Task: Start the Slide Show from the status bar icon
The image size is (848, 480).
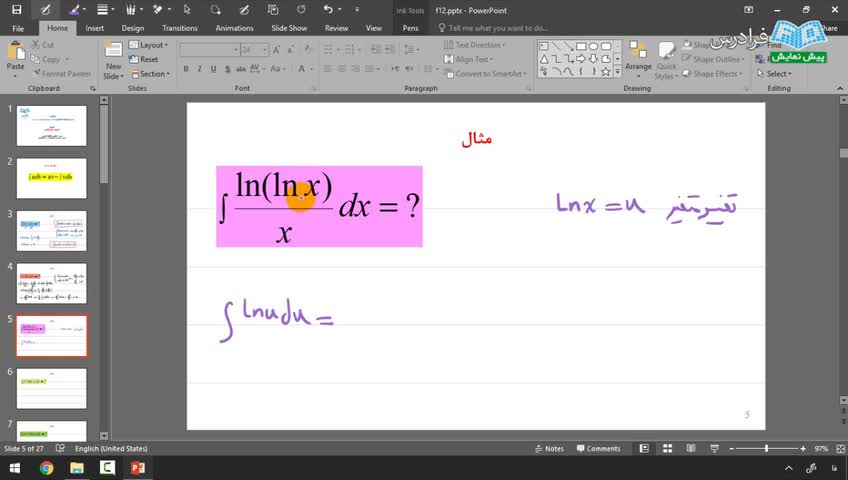Action: point(714,449)
